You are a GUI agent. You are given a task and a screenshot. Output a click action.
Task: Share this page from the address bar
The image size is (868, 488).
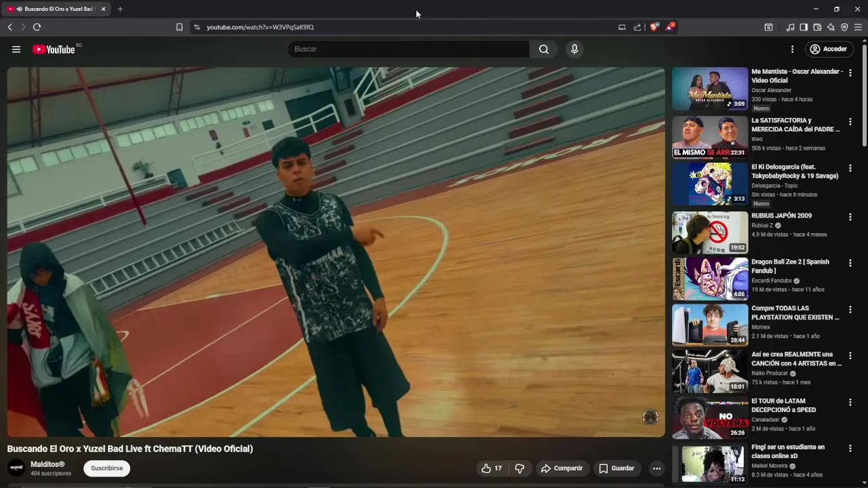(637, 27)
